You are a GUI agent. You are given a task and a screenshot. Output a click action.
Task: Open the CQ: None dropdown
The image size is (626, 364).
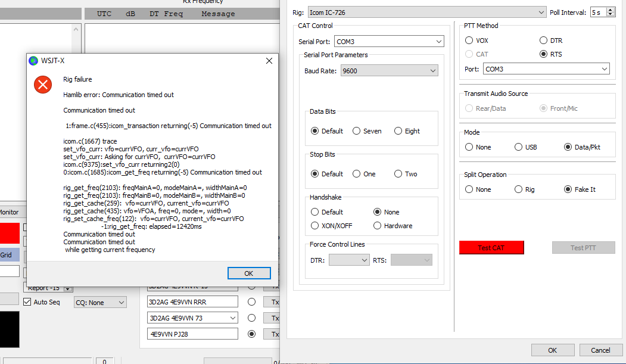(100, 303)
